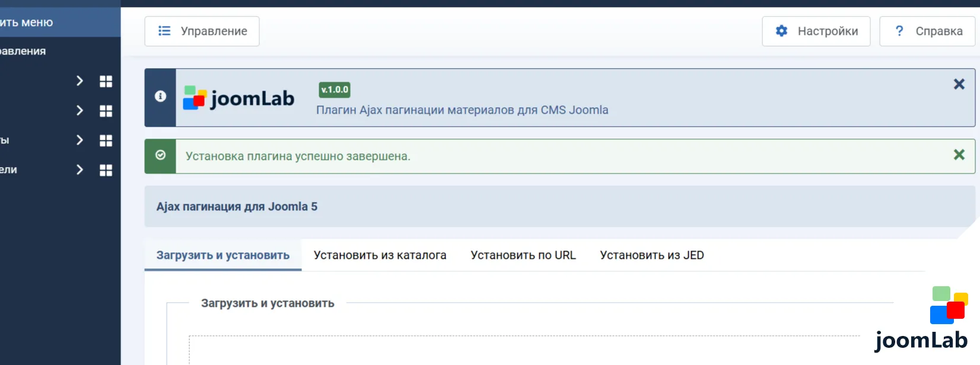Click the Загрузить и установить fieldset legend
Screen dimensions: 980x365
point(268,303)
